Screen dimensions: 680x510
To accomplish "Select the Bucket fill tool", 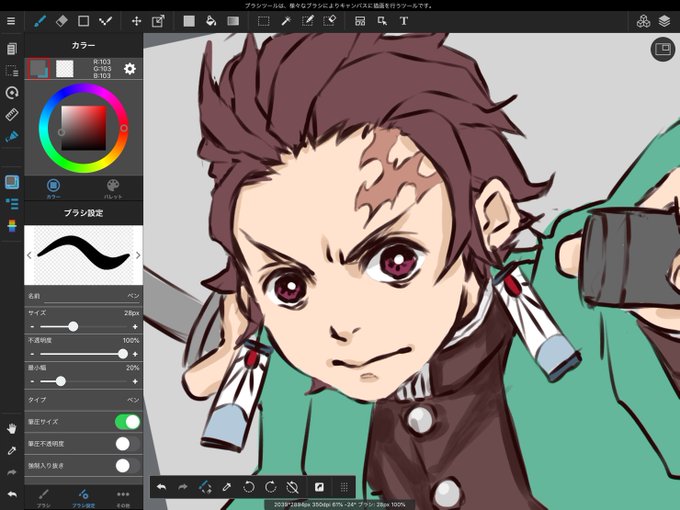I will 211,21.
